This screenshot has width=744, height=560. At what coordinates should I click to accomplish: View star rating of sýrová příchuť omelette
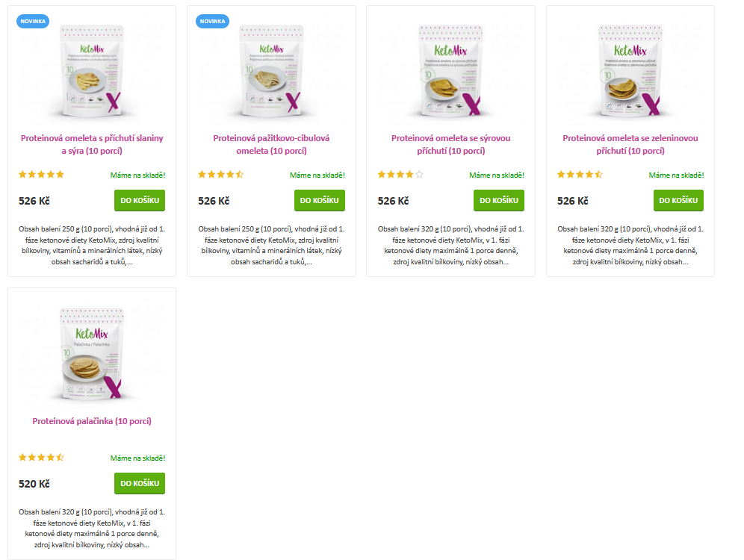[x=400, y=175]
